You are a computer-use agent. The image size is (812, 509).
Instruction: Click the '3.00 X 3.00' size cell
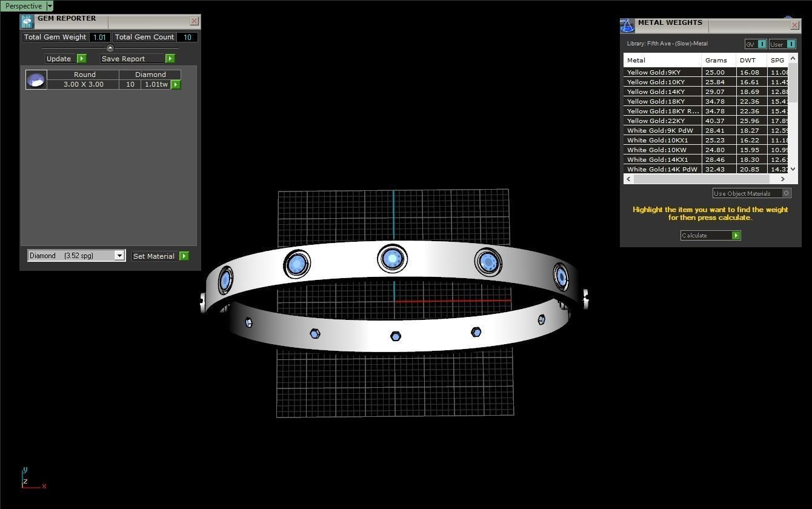pyautogui.click(x=84, y=84)
